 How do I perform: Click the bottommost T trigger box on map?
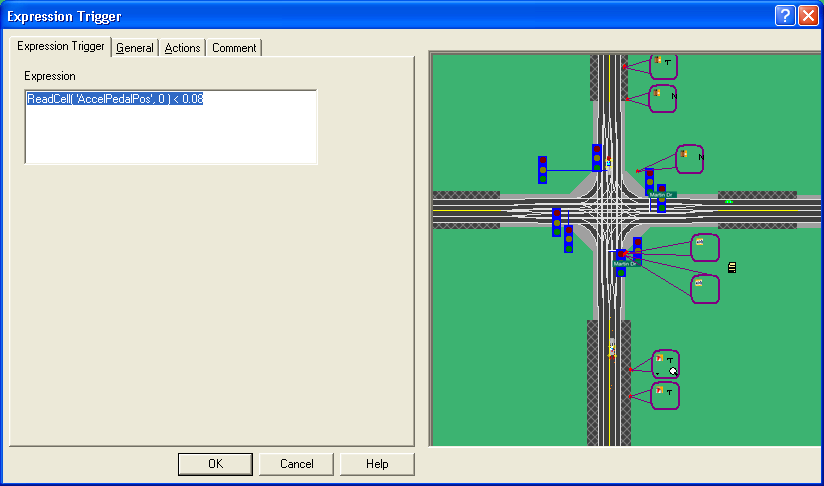pos(664,395)
